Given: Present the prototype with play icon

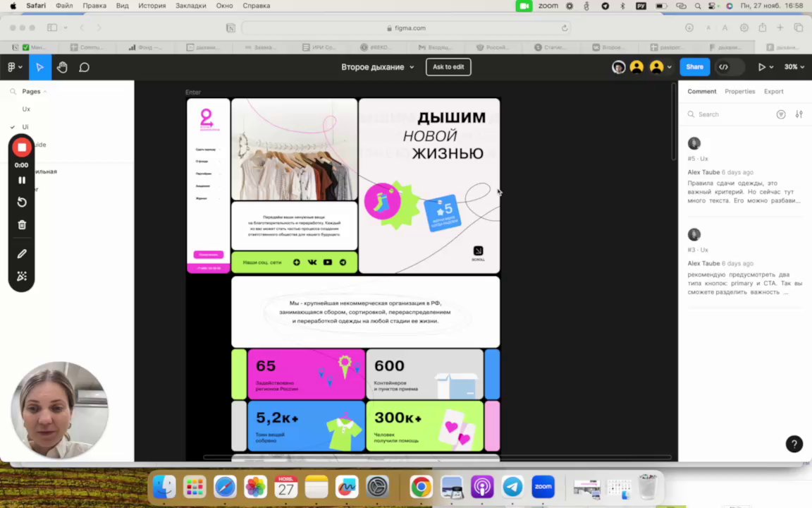Looking at the screenshot, I should [761, 67].
